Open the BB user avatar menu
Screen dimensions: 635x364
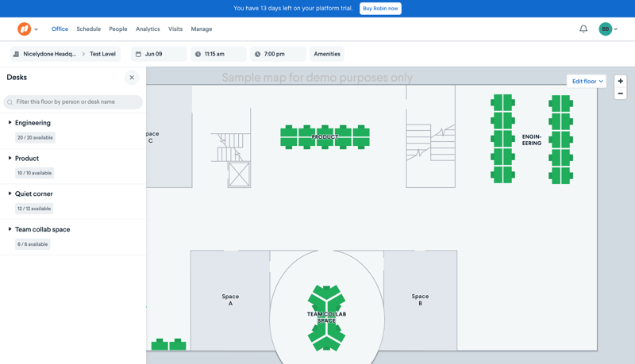605,29
